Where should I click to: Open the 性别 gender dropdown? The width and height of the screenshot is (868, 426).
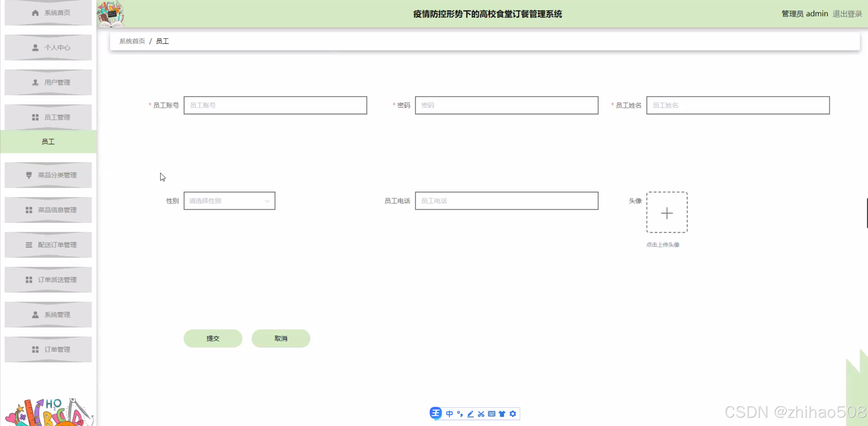(x=229, y=201)
